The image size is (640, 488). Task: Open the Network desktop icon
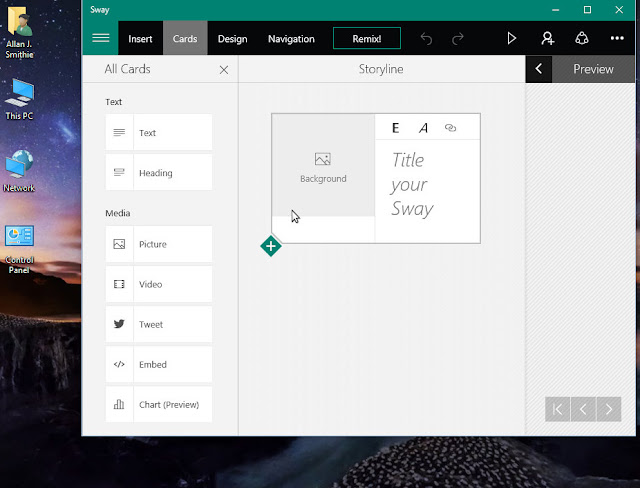19,171
